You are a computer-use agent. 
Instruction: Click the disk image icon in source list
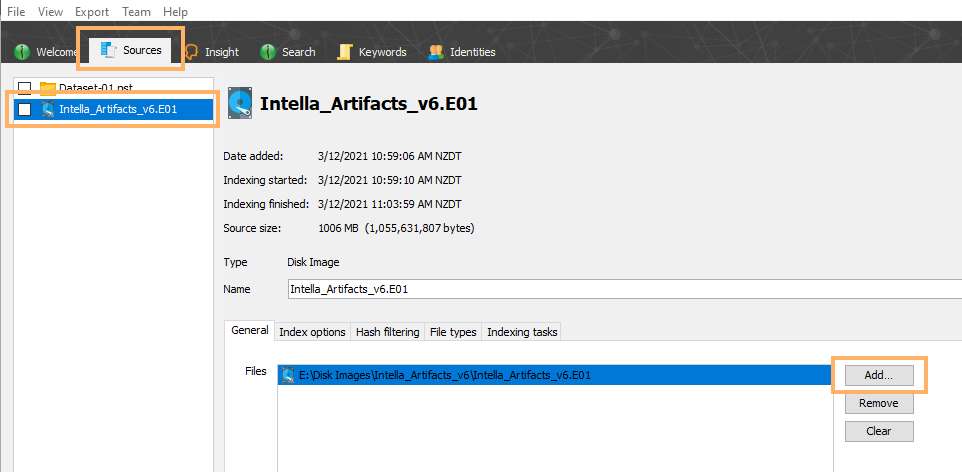(x=47, y=109)
